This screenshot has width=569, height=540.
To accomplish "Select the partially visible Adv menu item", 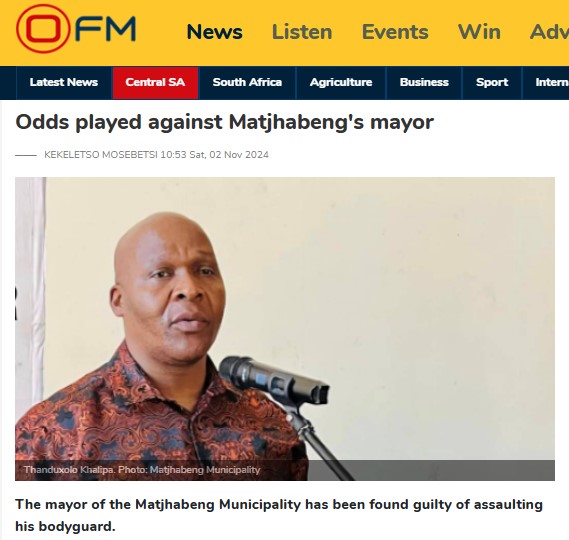I will click(x=549, y=32).
